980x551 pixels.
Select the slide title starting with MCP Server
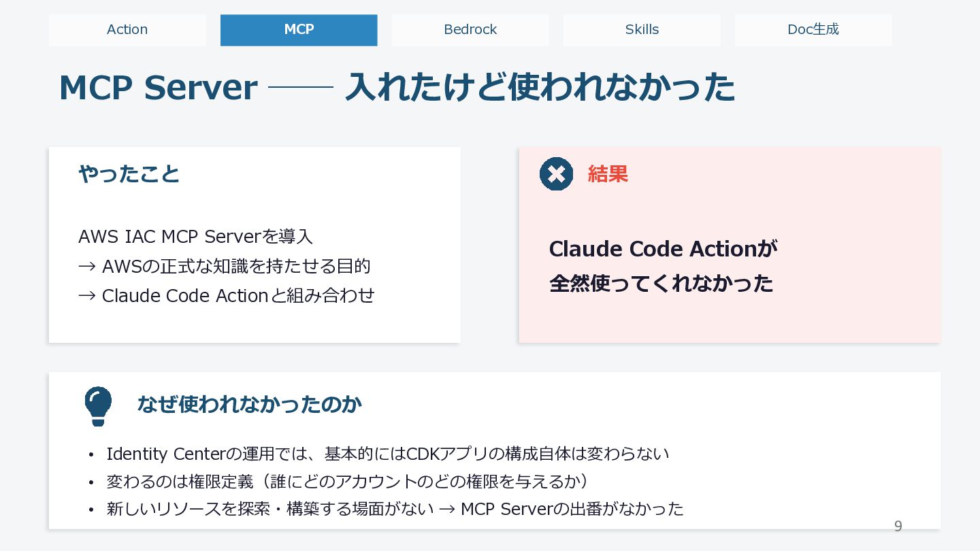(397, 88)
